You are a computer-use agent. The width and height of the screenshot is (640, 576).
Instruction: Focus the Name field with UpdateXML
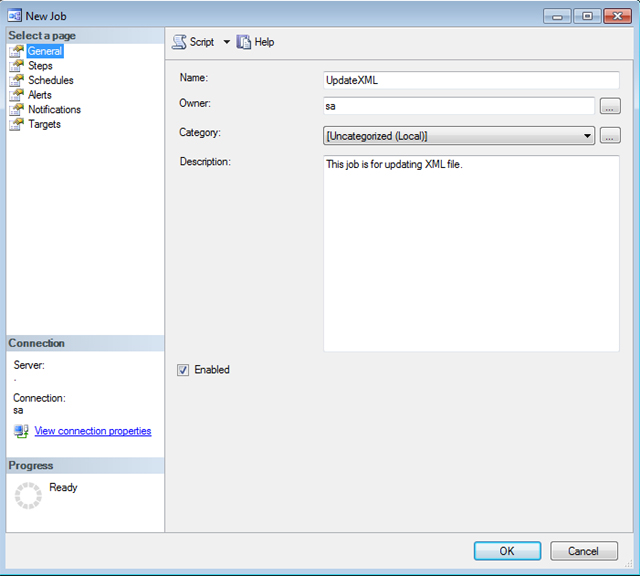[471, 80]
